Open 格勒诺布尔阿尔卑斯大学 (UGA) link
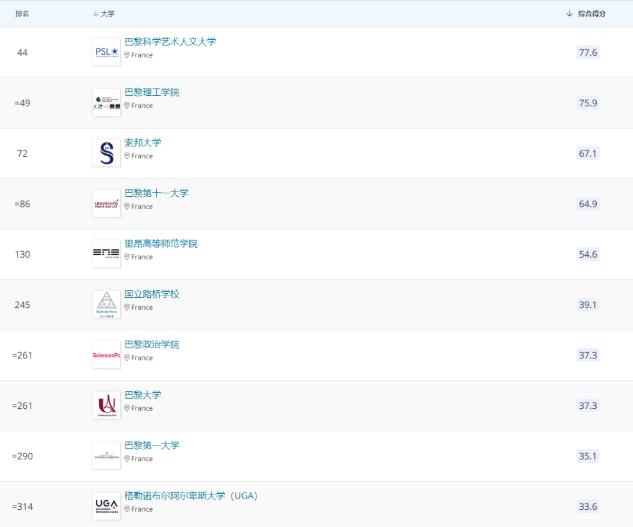 point(191,496)
